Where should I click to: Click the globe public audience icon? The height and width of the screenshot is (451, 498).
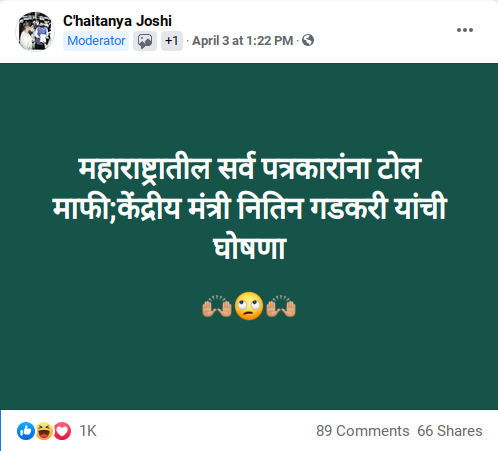[x=308, y=41]
